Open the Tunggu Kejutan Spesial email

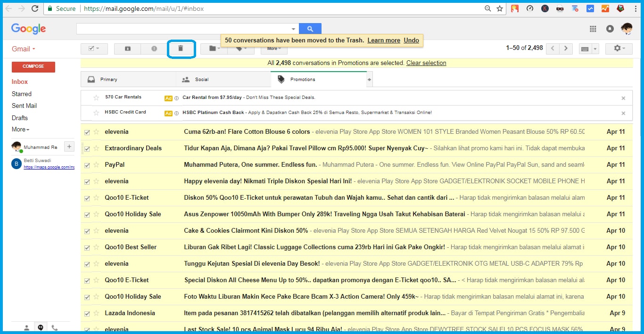click(x=356, y=264)
